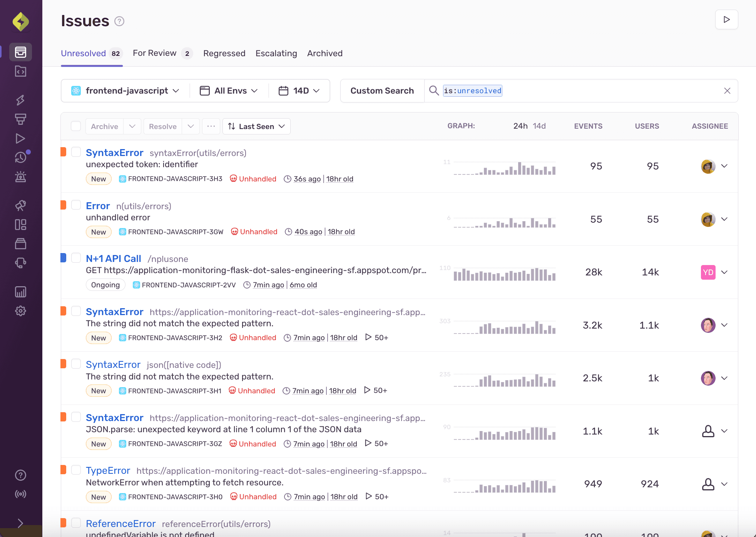756x537 pixels.
Task: Switch to the Regressed tab
Action: 224,53
